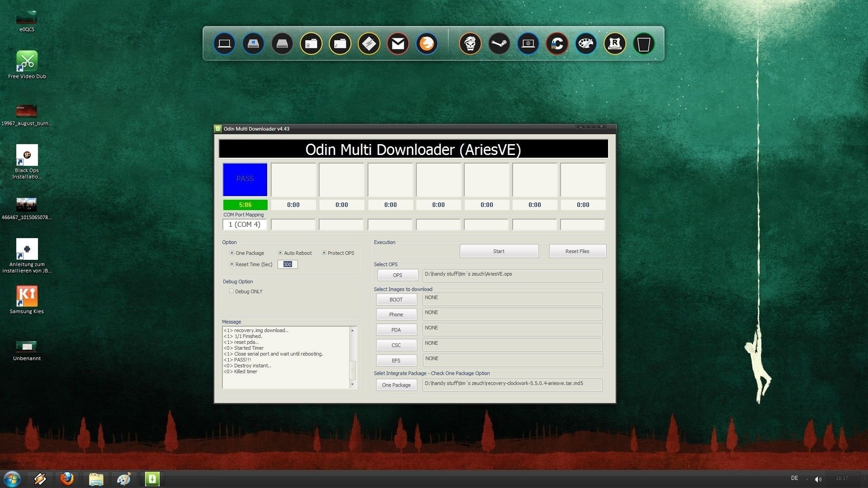868x488 pixels.
Task: Launch the Rockstar R dock icon
Action: coord(615,44)
